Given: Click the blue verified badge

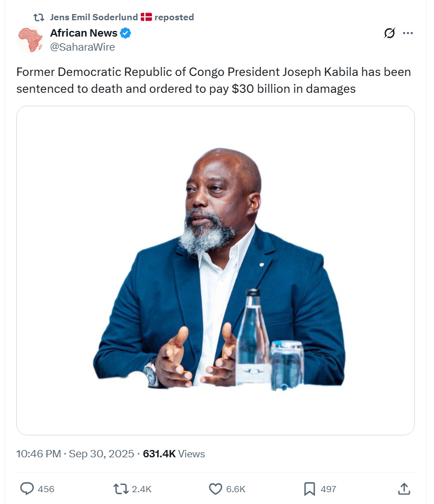Looking at the screenshot, I should 126,33.
